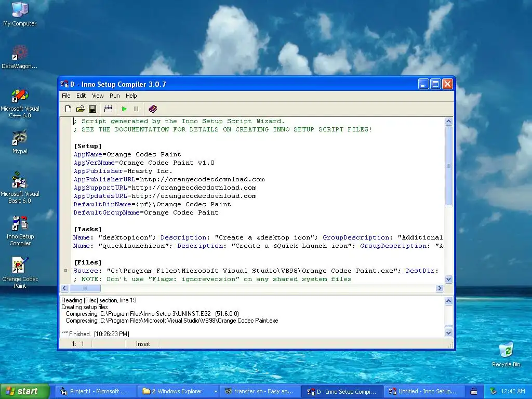The image size is (532, 399).
Task: Click output pane scroll down arrow
Action: [x=448, y=333]
